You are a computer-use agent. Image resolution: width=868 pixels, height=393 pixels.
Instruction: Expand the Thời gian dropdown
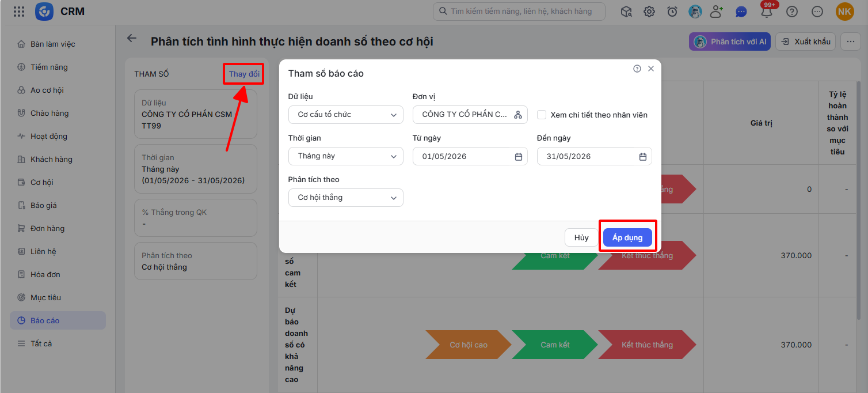point(345,156)
